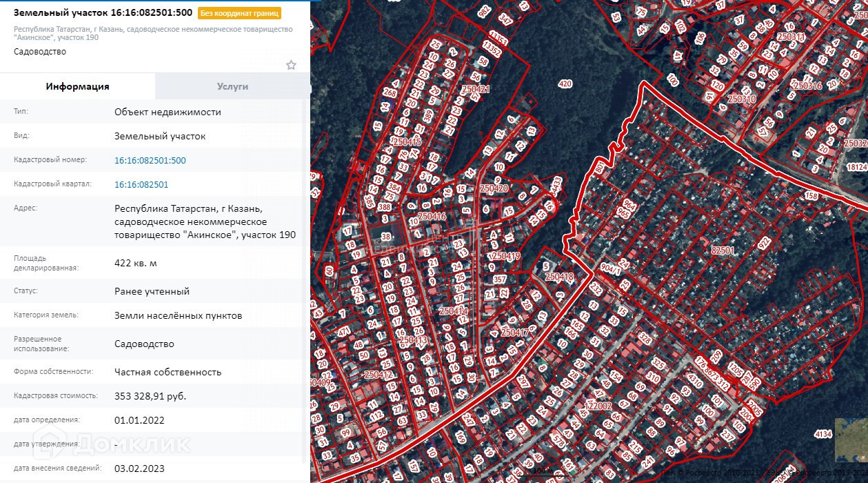Click the Без координат границ badge
The image size is (868, 483).
[239, 13]
